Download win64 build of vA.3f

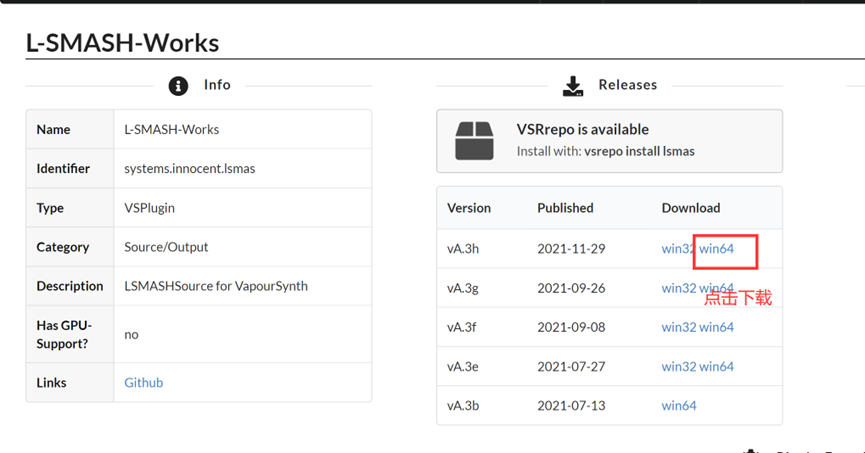(x=716, y=327)
